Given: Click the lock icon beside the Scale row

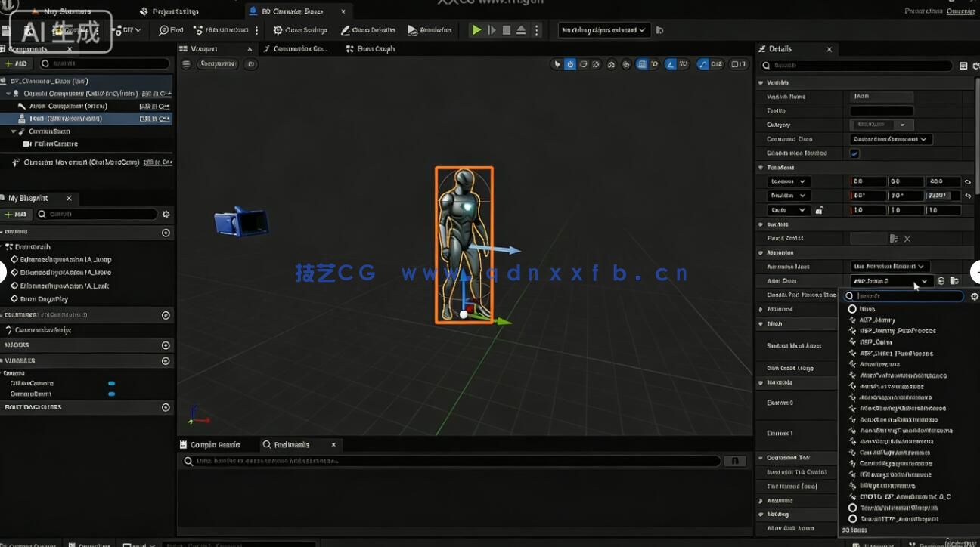Looking at the screenshot, I should [x=819, y=210].
